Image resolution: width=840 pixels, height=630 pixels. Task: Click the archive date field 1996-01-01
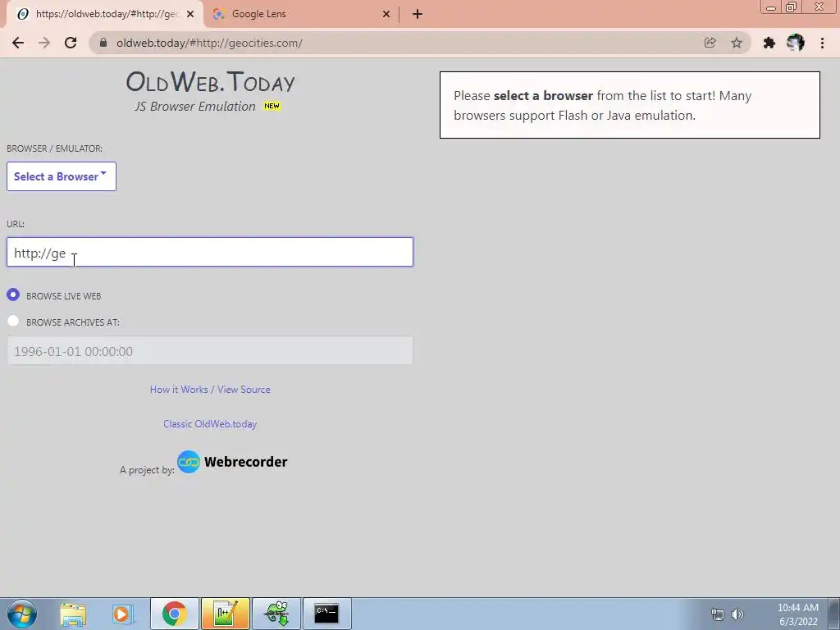(209, 351)
